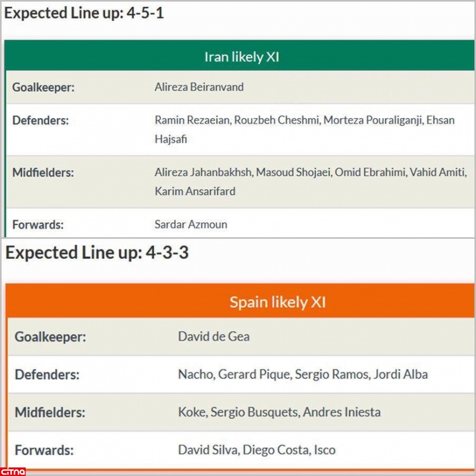
Task: Select Sardar Azmoun in Iran forwards row
Action: 190,225
